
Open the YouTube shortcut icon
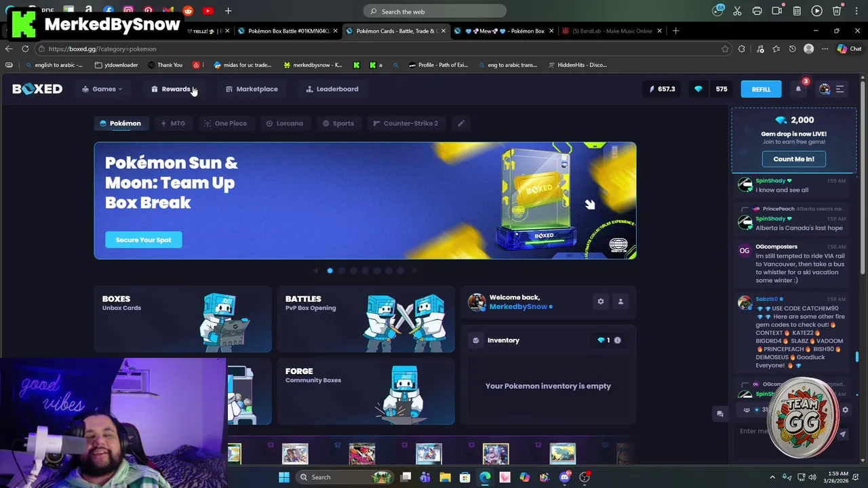pyautogui.click(x=208, y=11)
